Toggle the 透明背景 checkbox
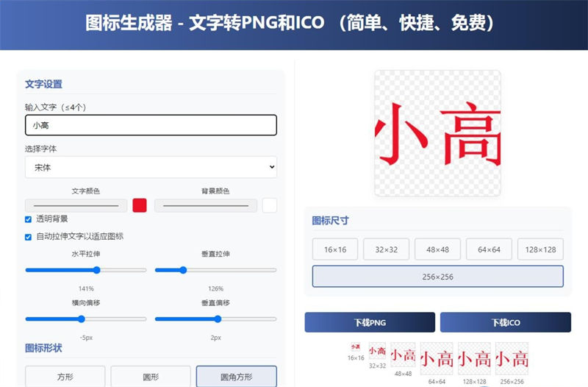Viewport: 588px width, 387px height. click(29, 219)
